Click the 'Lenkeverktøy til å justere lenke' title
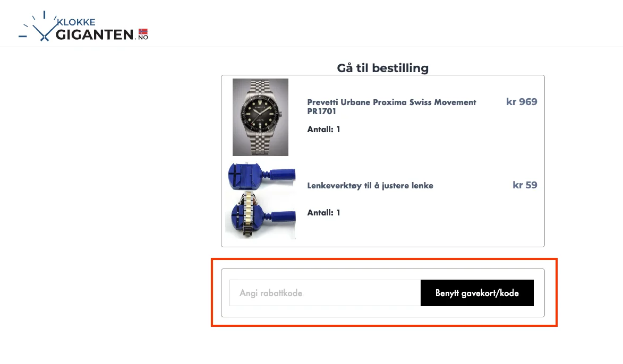The width and height of the screenshot is (623, 364). tap(370, 186)
